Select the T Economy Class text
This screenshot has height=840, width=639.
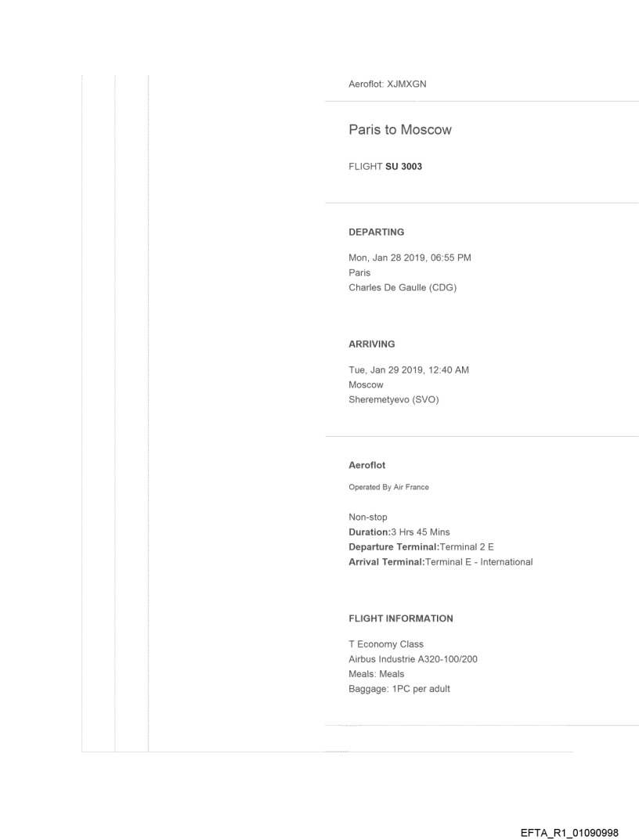(x=385, y=644)
